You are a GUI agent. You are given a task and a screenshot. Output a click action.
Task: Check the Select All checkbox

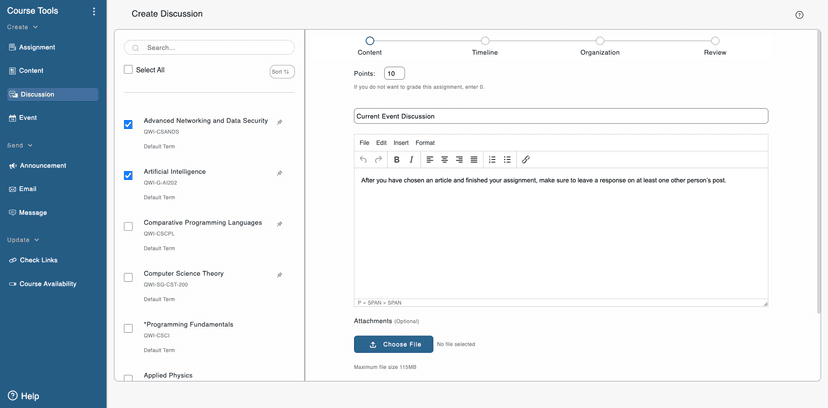pyautogui.click(x=128, y=70)
